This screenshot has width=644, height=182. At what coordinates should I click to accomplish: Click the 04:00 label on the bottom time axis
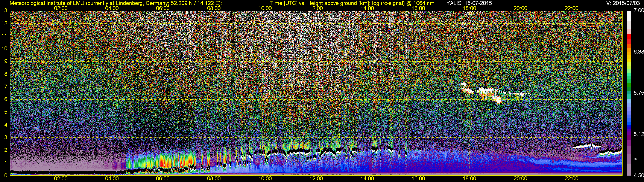coord(112,179)
